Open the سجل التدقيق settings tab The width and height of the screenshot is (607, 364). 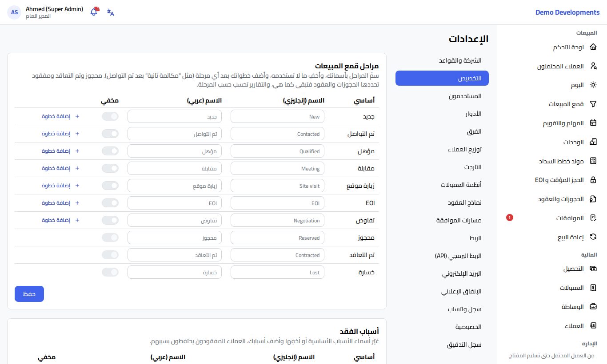[x=442, y=344]
